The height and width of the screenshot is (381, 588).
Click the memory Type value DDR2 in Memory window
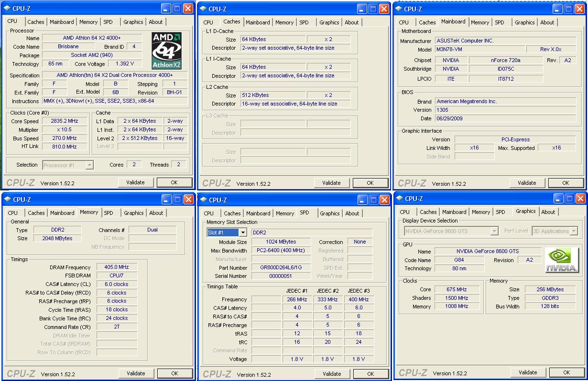[58, 230]
